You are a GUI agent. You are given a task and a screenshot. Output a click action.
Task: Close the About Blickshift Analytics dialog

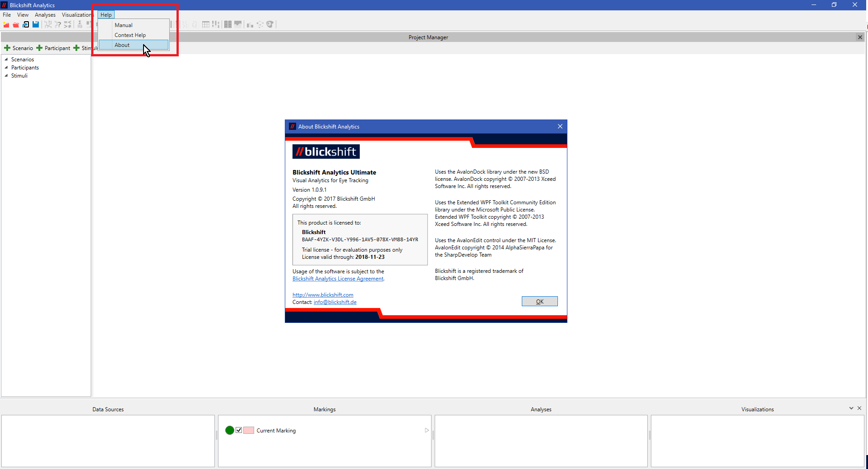tap(560, 126)
